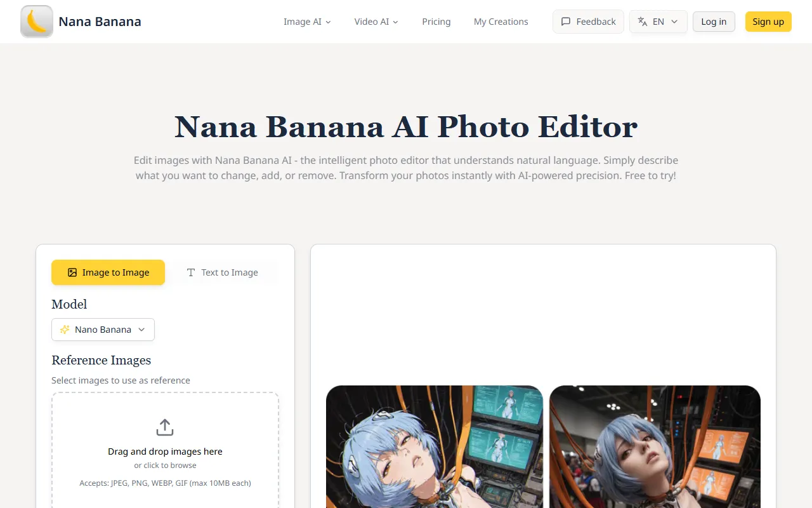Viewport: 812px width, 508px height.
Task: Open the anime-style sample image
Action: tap(435, 446)
